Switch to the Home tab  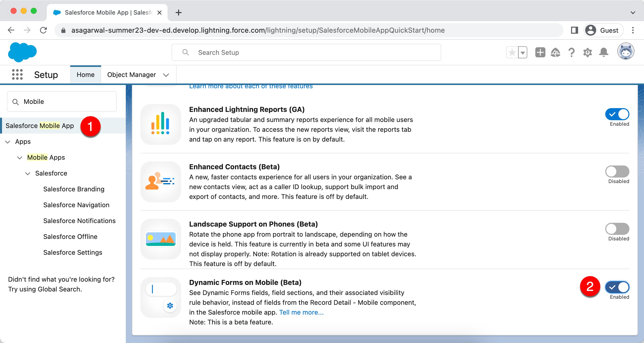click(x=86, y=74)
